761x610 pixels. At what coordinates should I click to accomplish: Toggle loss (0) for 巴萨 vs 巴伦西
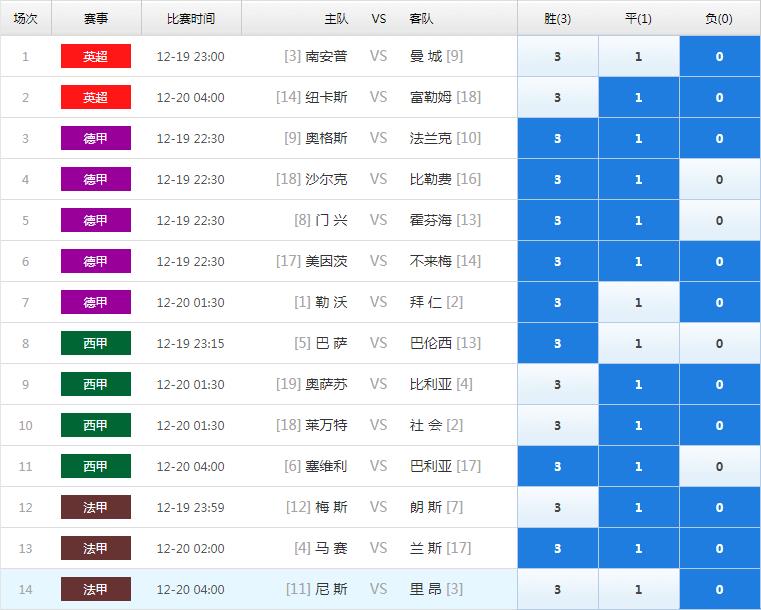pyautogui.click(x=720, y=344)
